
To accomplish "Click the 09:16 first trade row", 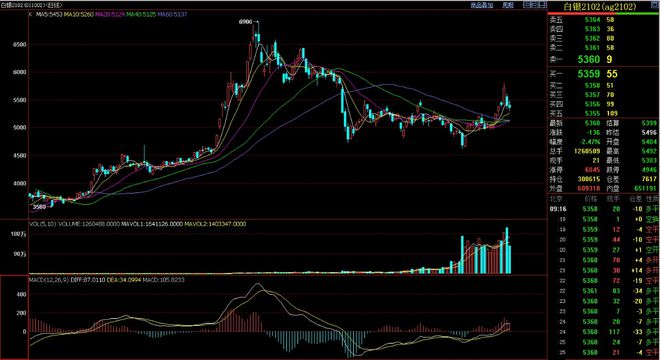I will click(x=603, y=209).
